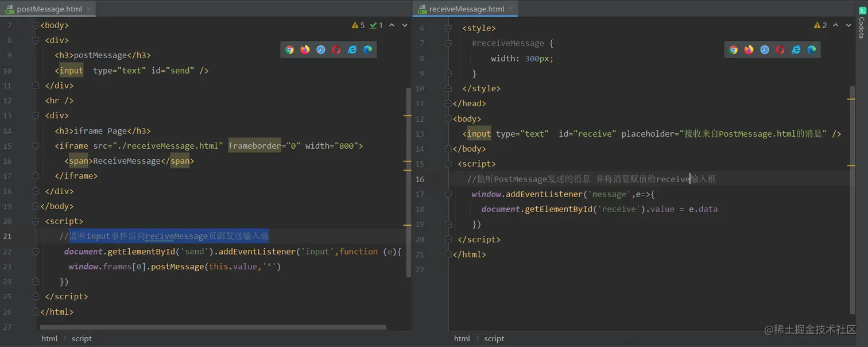Image resolution: width=868 pixels, height=347 pixels.
Task: Open receiveMessage.html in Opera from right editor
Action: pos(780,50)
